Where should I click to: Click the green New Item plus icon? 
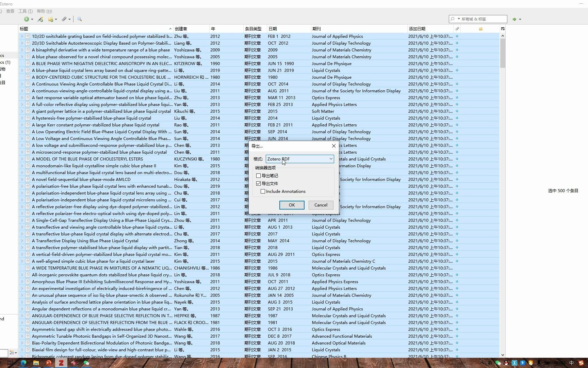tap(26, 19)
